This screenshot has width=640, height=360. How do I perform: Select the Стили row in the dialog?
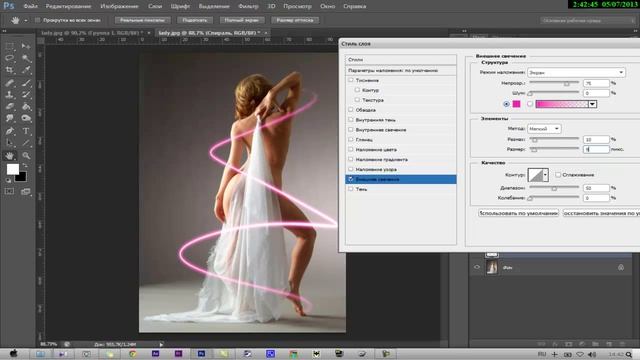click(400, 60)
